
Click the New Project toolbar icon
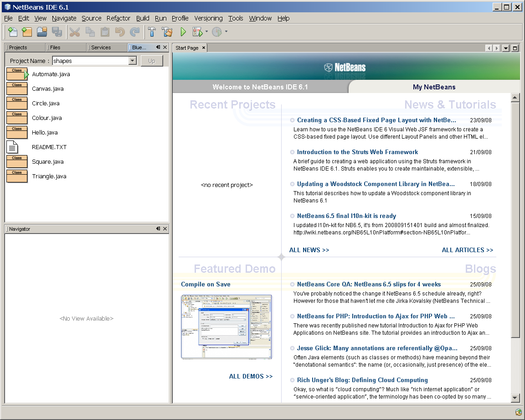27,32
